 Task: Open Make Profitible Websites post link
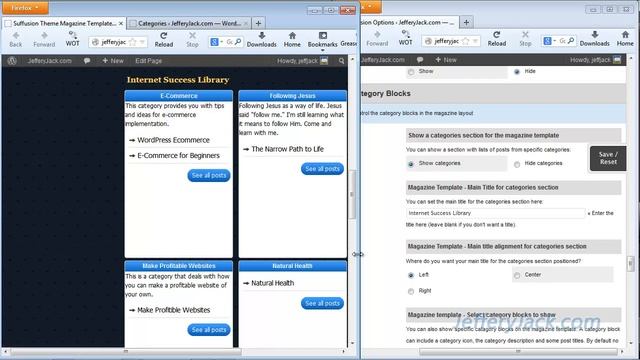tap(173, 310)
